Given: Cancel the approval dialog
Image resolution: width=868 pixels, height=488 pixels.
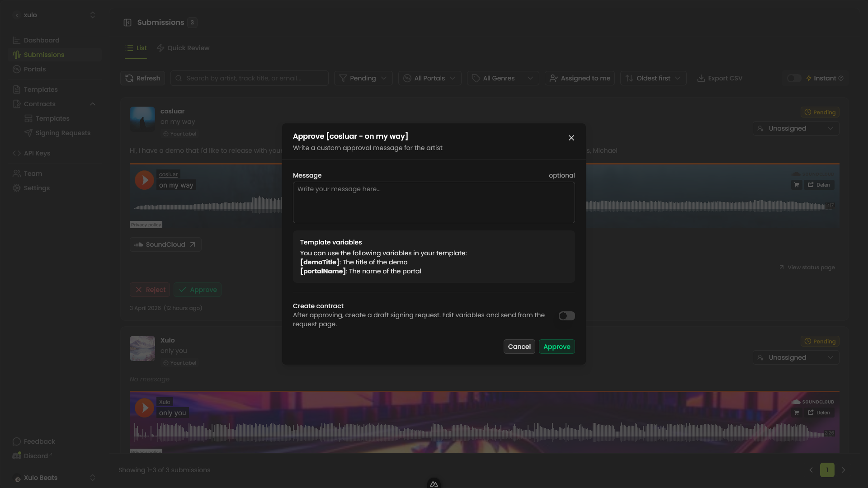Looking at the screenshot, I should pos(519,347).
